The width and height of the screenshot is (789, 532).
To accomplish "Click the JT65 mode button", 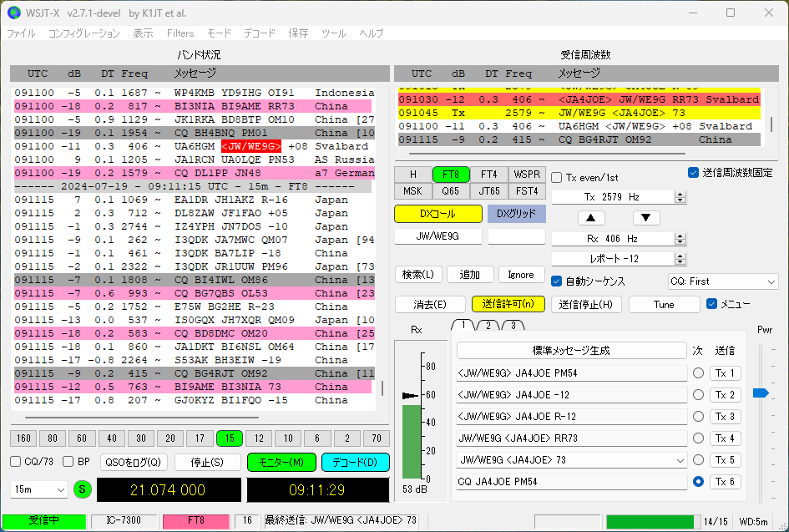I will coord(489,191).
